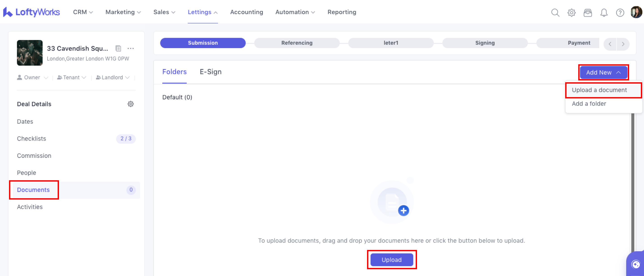This screenshot has width=644, height=276.
Task: Expand the Landlord dropdown
Action: pyautogui.click(x=113, y=78)
